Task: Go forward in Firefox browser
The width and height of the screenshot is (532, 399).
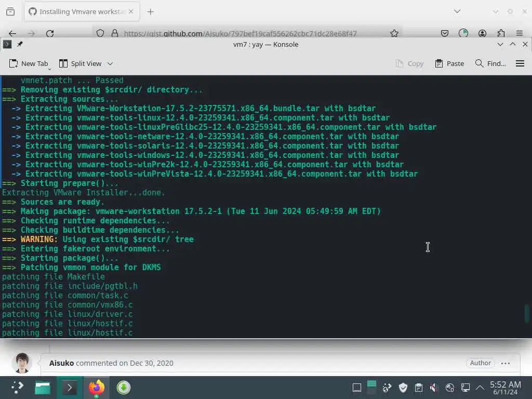Action: click(31, 33)
